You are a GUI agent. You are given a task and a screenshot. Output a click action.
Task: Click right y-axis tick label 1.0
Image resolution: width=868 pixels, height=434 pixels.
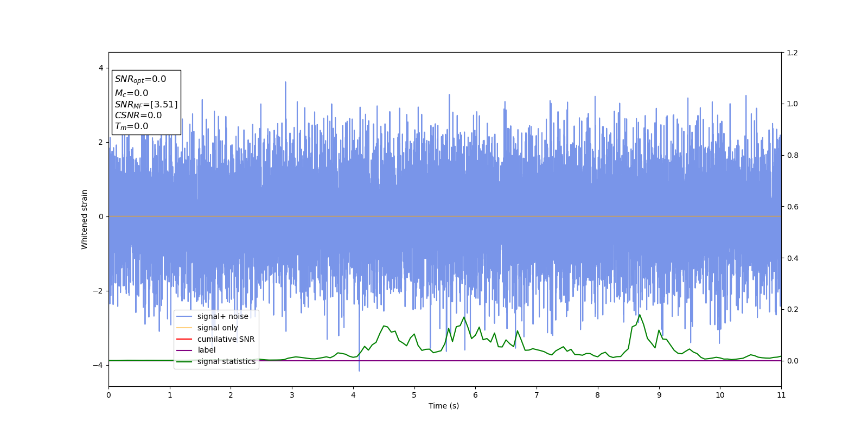click(x=793, y=104)
